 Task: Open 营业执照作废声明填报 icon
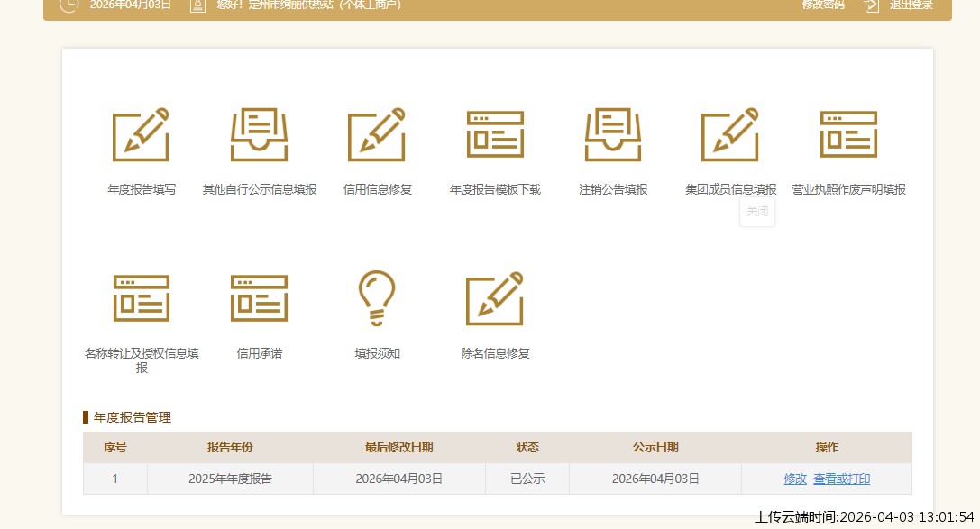848,133
